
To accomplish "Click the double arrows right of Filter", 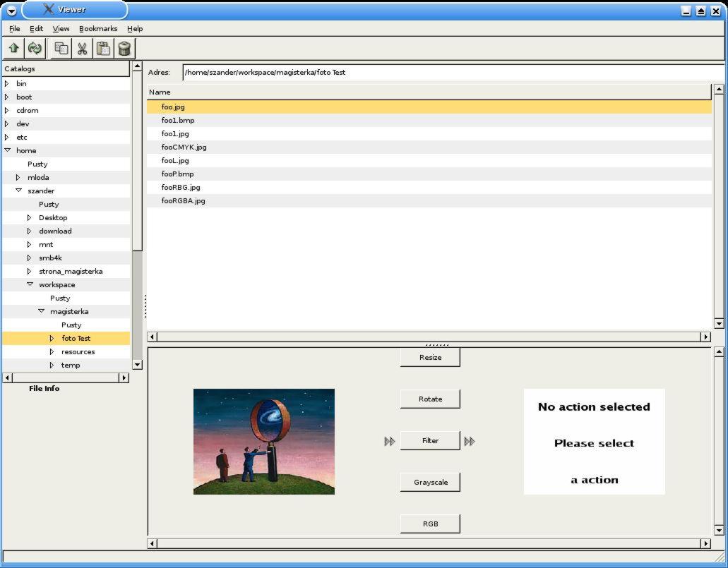I will pos(470,441).
